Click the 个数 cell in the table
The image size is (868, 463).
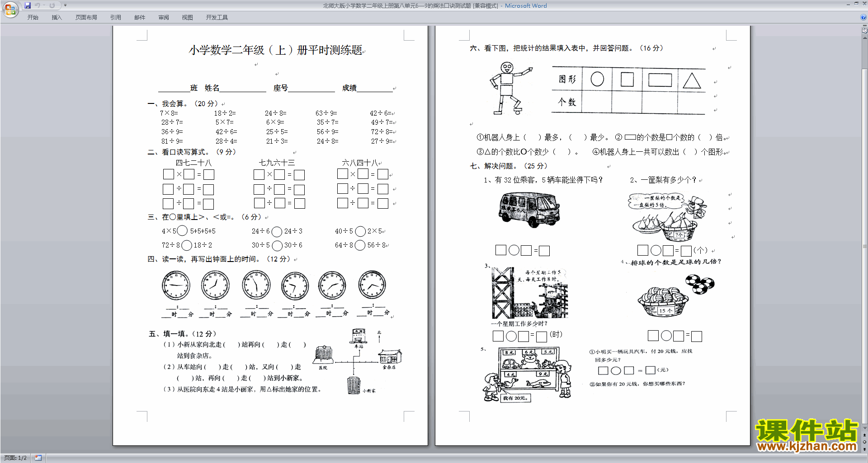tap(567, 102)
